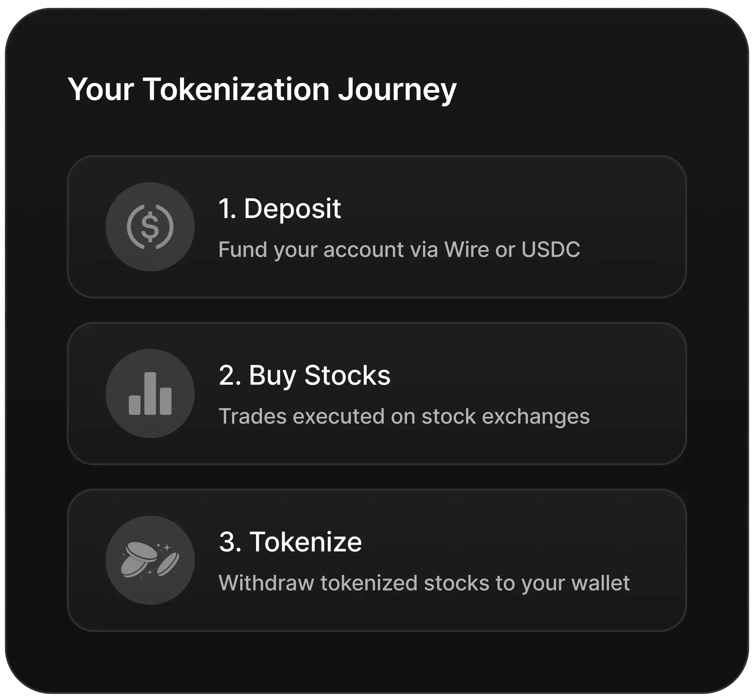Open the "3. Tokenize" step title
This screenshot has height=700, width=755.
[290, 542]
